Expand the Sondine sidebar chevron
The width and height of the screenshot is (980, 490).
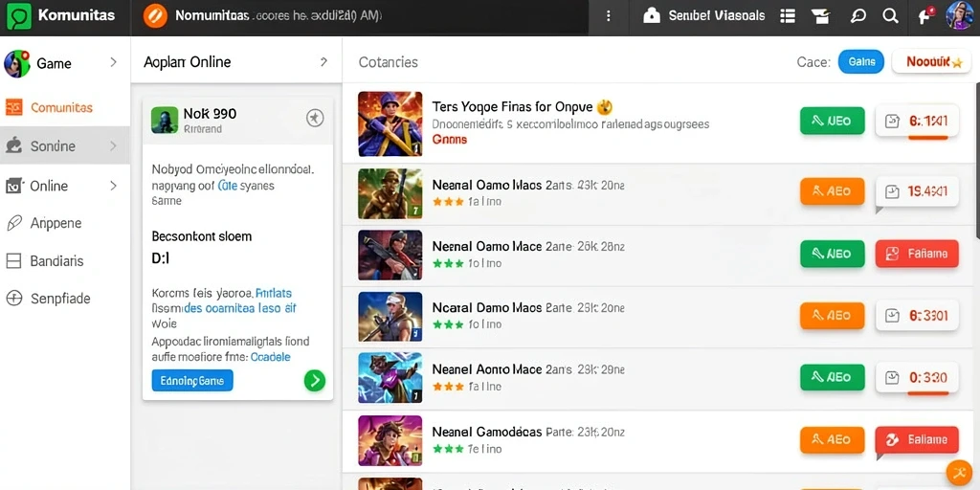click(x=113, y=145)
